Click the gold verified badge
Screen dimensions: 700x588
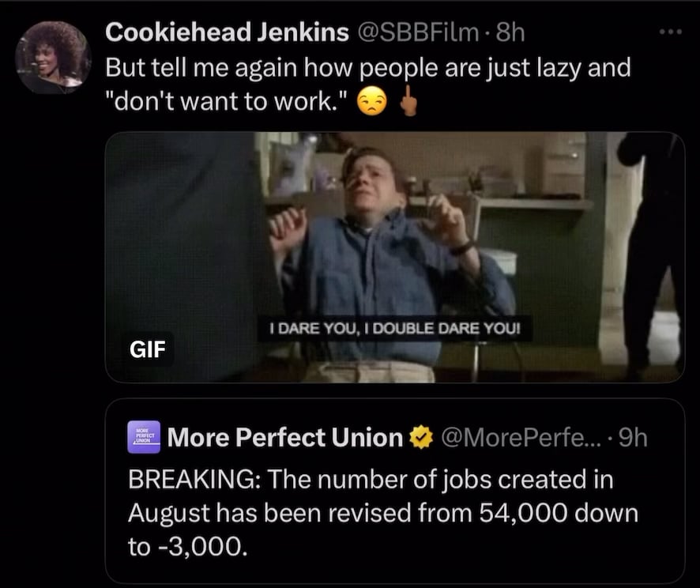pos(421,437)
